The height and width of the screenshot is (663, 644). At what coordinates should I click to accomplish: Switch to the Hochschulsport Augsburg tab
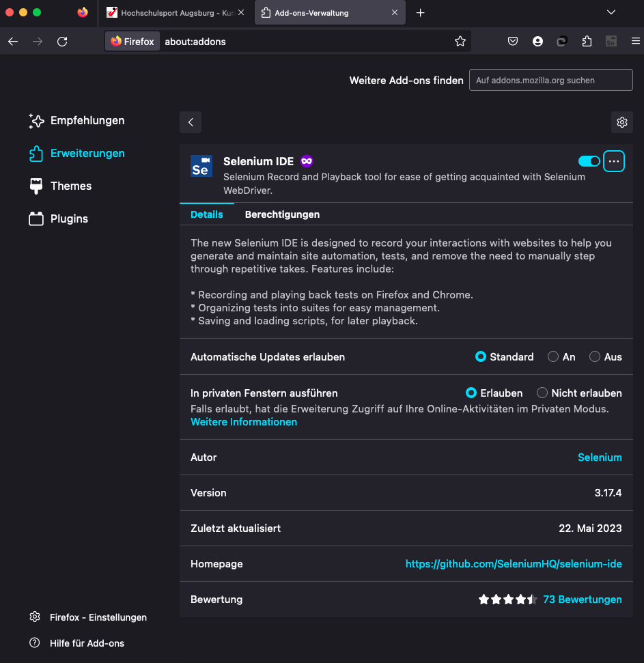[171, 13]
